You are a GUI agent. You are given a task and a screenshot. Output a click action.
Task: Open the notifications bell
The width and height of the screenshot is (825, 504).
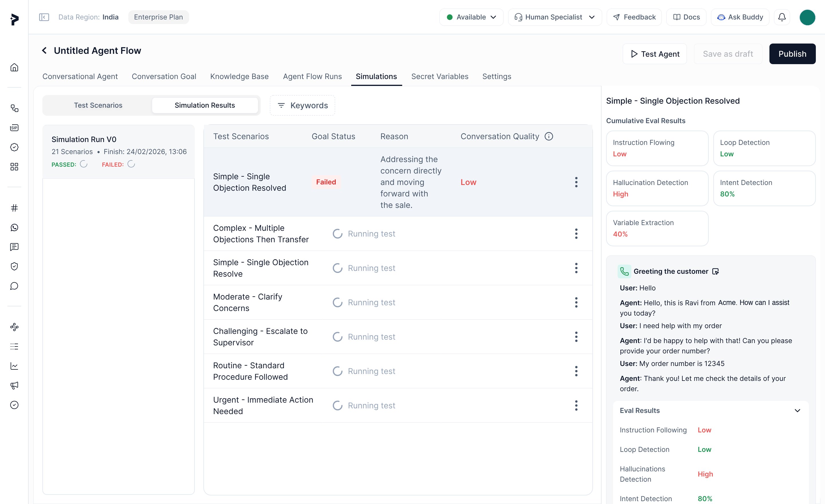pos(782,17)
